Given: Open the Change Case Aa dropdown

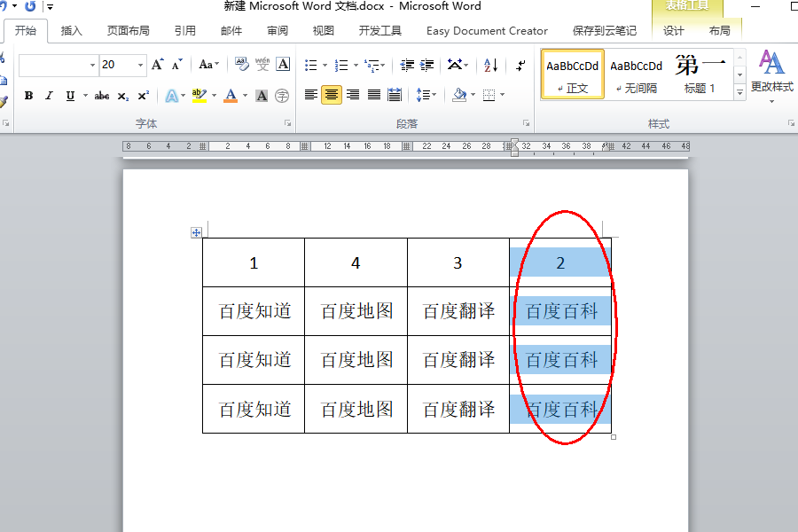Looking at the screenshot, I should point(208,65).
